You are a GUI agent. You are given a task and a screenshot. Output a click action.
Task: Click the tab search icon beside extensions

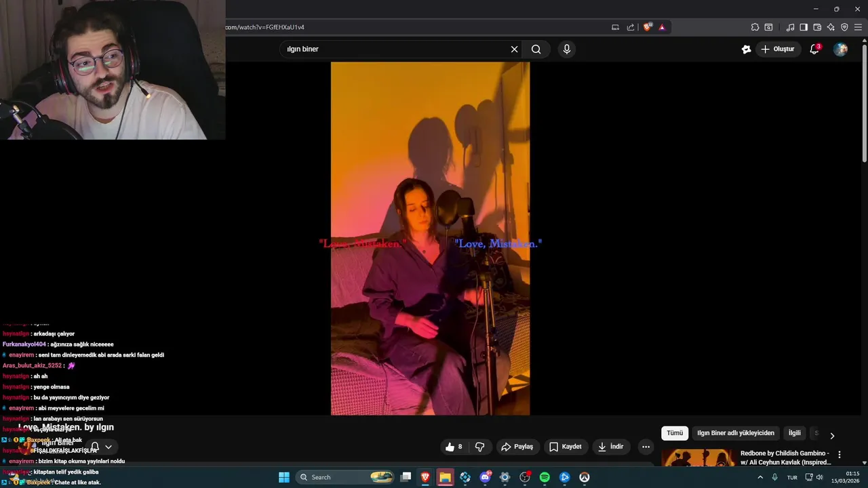[768, 27]
